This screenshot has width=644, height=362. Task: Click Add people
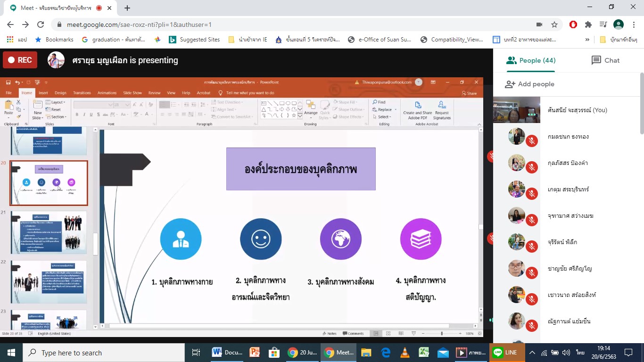[530, 84]
